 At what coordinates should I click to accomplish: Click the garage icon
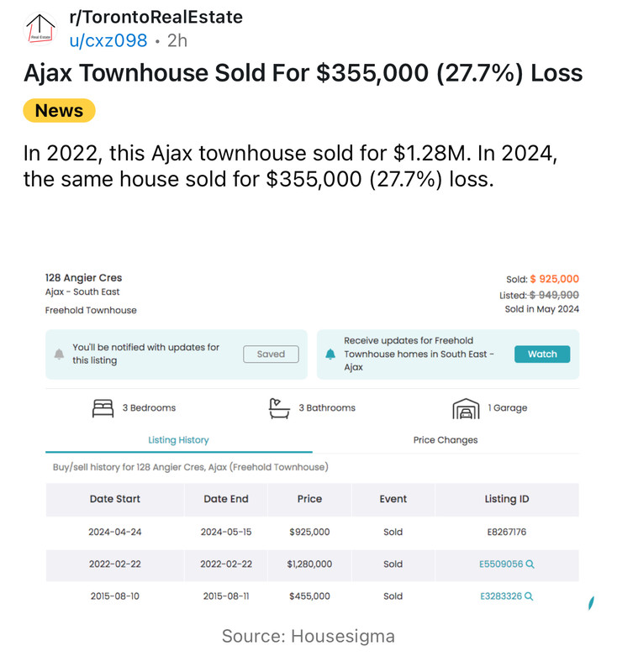coord(466,408)
